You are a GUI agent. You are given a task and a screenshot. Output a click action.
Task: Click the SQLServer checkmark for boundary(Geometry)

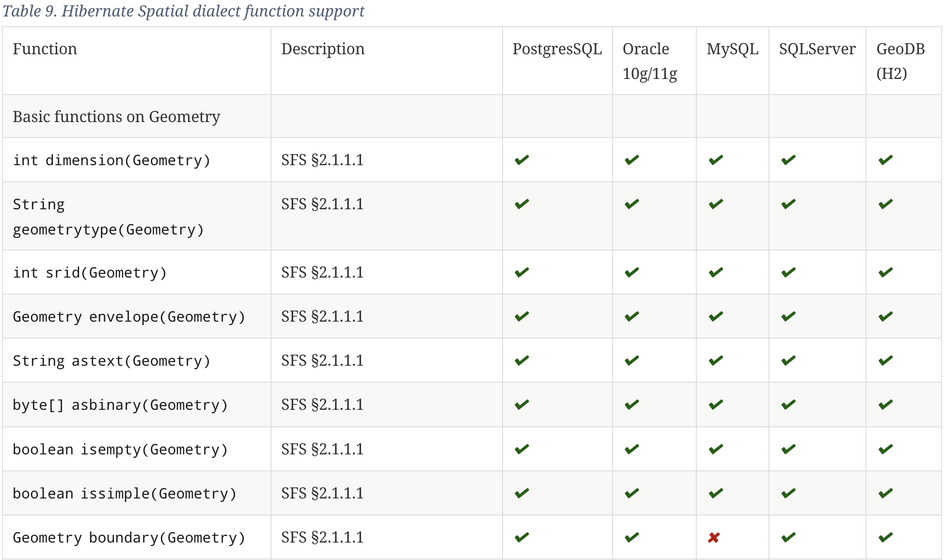[788, 537]
